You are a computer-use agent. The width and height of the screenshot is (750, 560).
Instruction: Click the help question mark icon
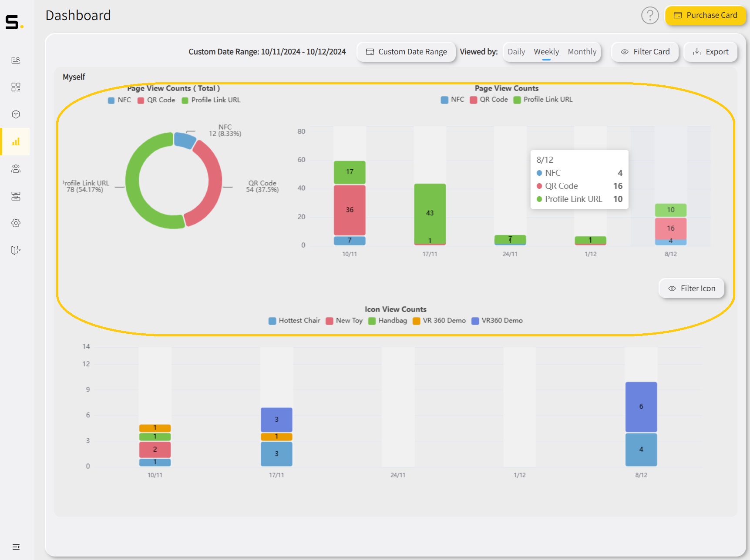pyautogui.click(x=650, y=15)
